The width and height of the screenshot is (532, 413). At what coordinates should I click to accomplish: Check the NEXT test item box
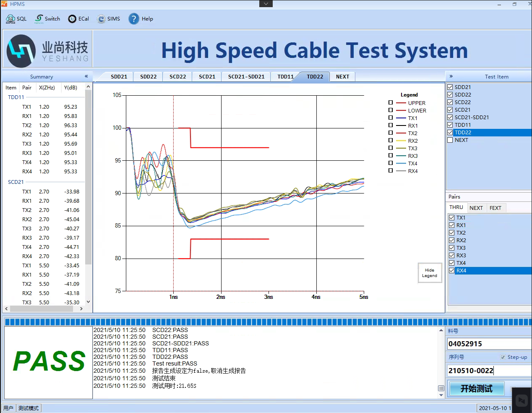(x=450, y=140)
